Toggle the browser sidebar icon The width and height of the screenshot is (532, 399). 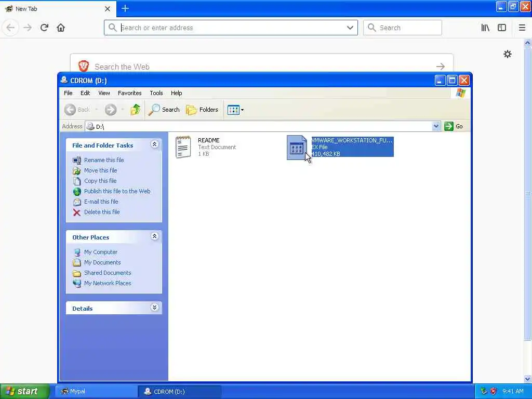point(502,28)
